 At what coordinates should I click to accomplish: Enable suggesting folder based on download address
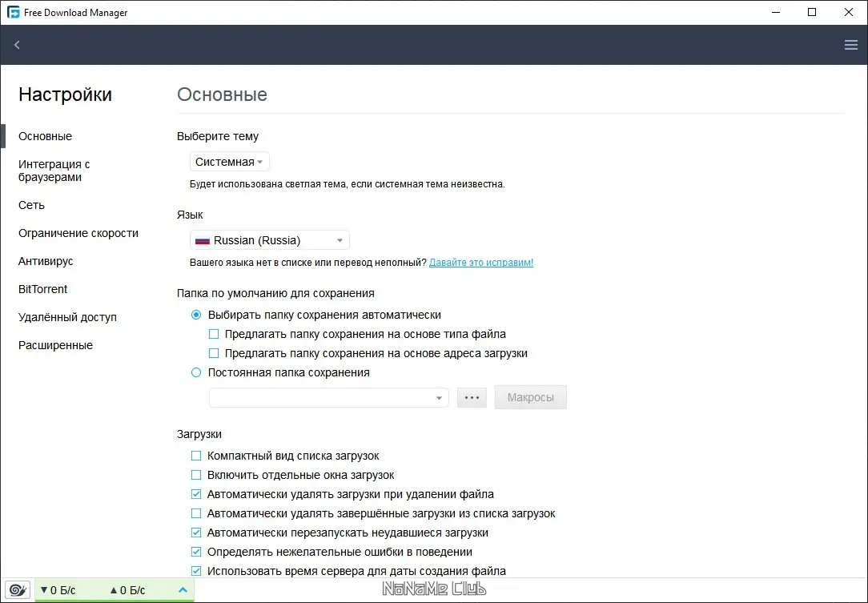(x=214, y=353)
